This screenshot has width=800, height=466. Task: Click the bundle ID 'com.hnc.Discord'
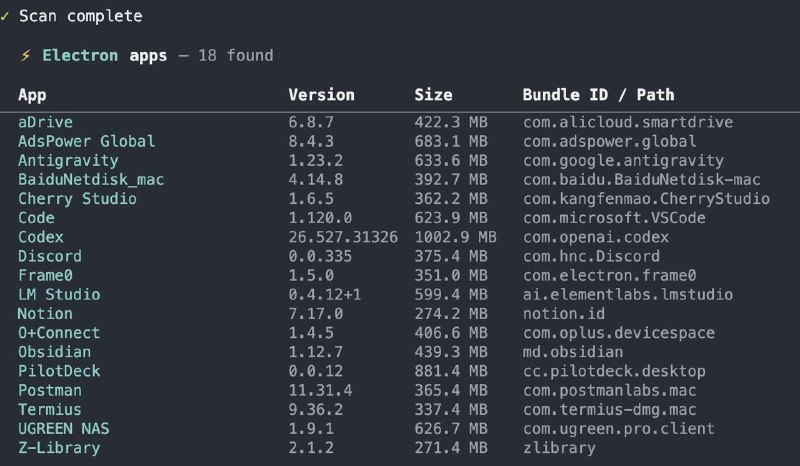coord(591,256)
